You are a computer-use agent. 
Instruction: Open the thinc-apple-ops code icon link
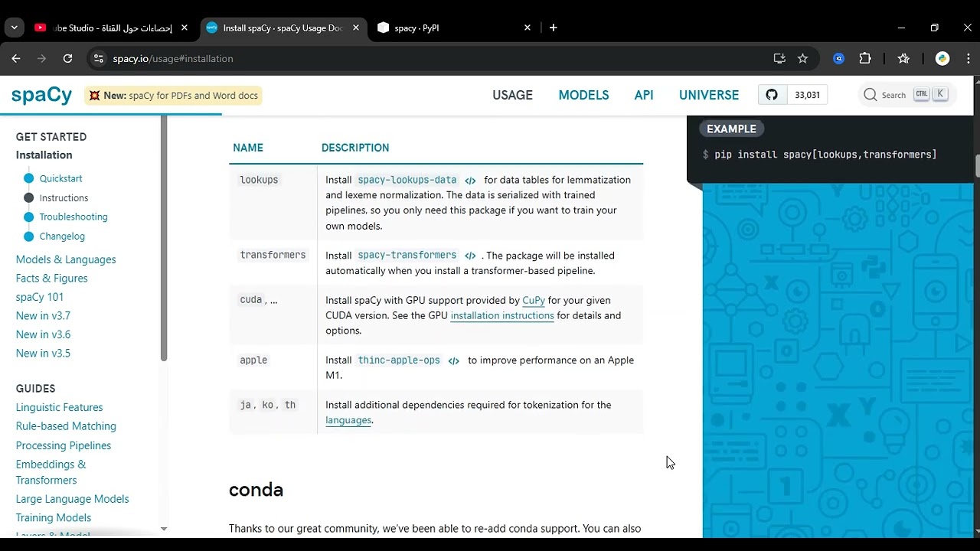pyautogui.click(x=454, y=360)
